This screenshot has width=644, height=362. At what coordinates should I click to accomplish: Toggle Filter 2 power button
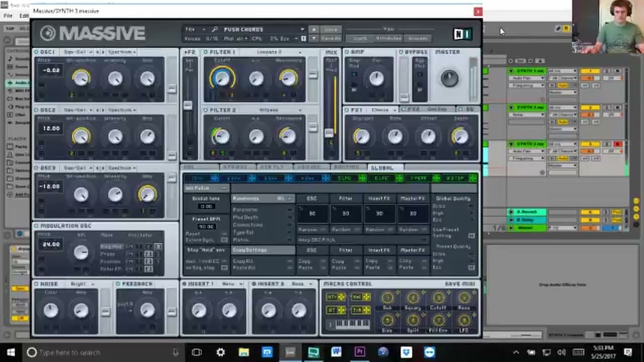click(x=206, y=110)
